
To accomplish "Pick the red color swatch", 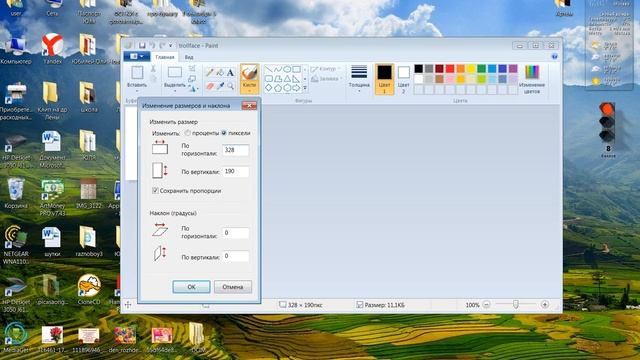I will [450, 69].
